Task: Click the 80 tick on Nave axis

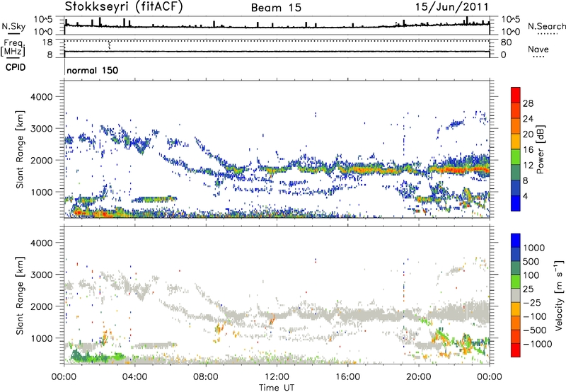Action: [506, 42]
